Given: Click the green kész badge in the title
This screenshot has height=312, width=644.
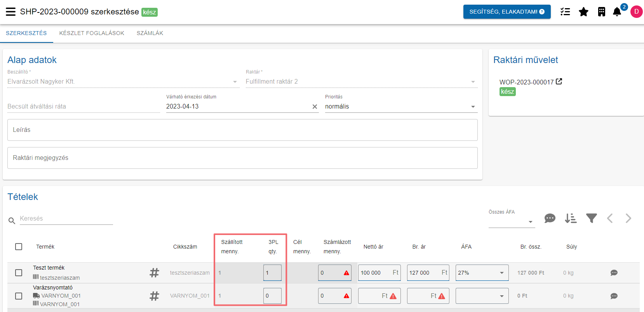Looking at the screenshot, I should (x=150, y=12).
